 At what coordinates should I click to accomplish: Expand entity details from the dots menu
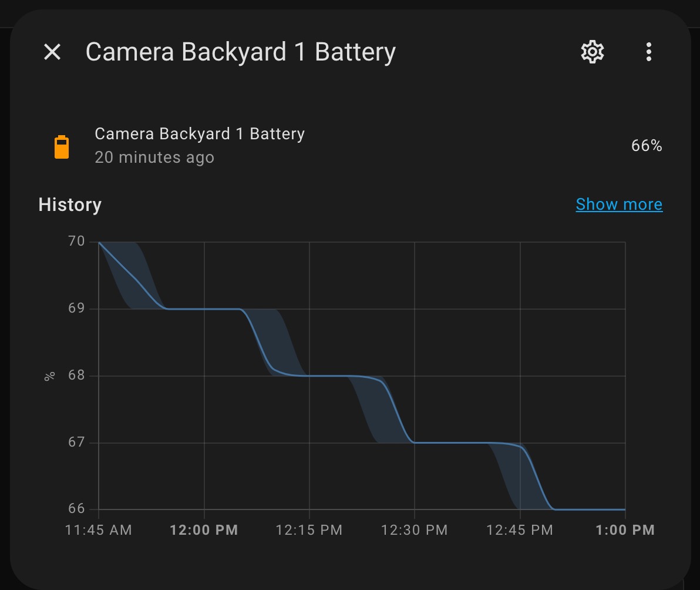[648, 52]
